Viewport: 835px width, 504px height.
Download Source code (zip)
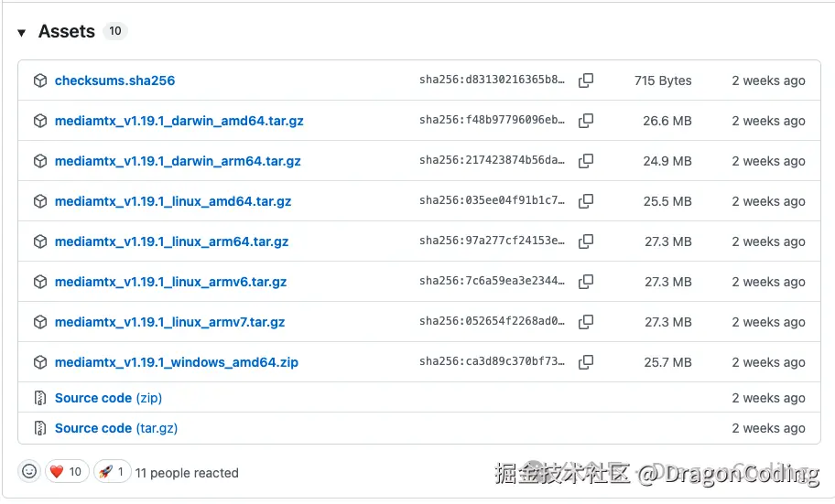(x=108, y=398)
